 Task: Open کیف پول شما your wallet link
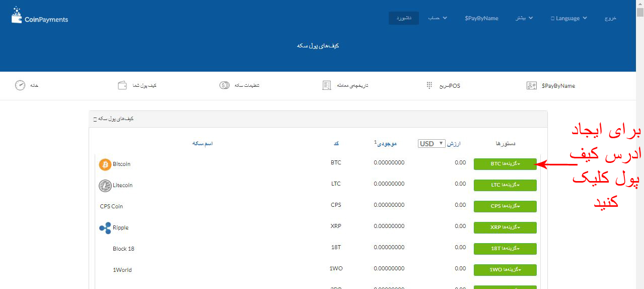144,86
